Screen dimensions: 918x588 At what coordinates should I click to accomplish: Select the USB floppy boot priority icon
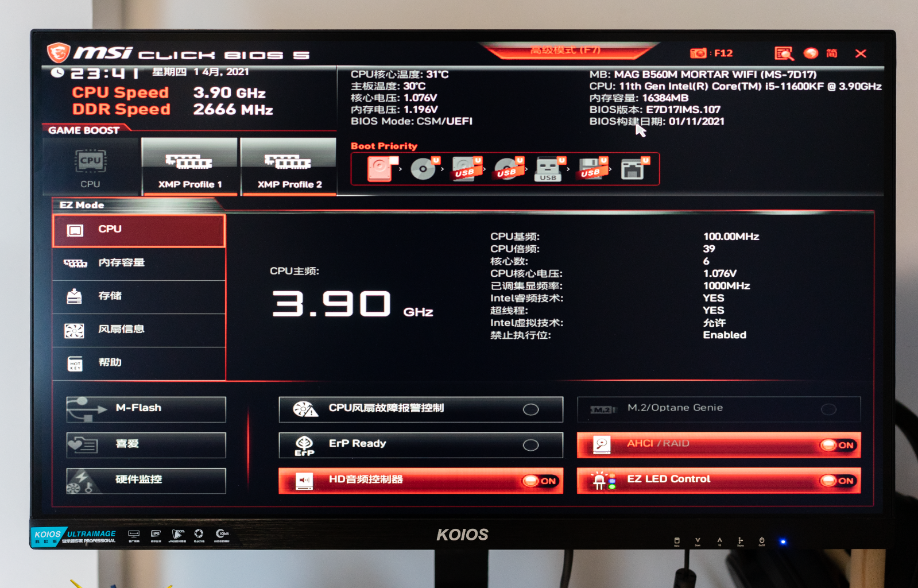[592, 169]
